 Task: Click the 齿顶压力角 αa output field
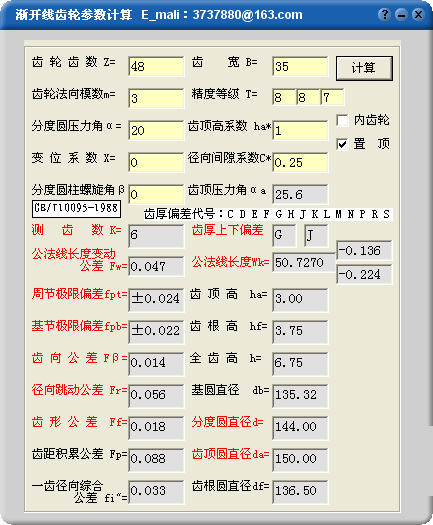click(300, 194)
